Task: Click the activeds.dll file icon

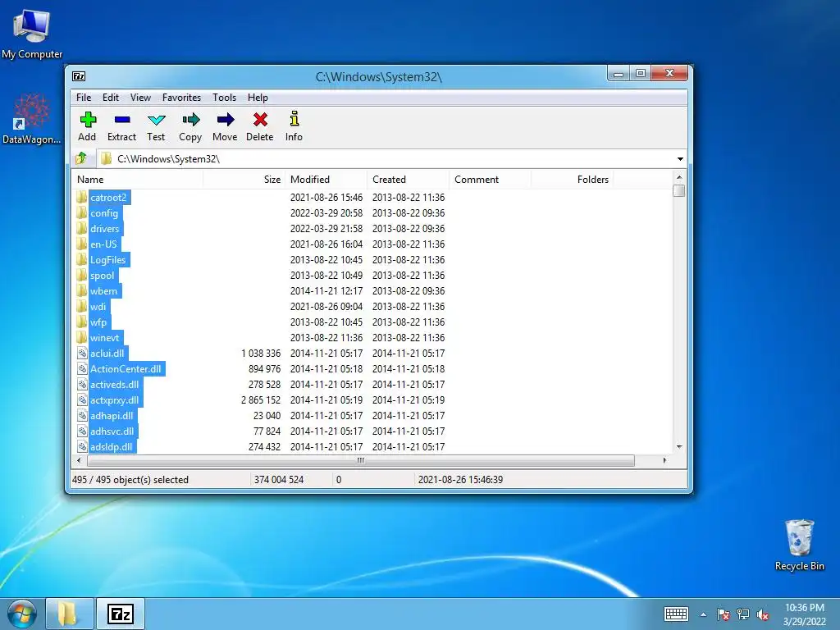Action: pos(82,384)
